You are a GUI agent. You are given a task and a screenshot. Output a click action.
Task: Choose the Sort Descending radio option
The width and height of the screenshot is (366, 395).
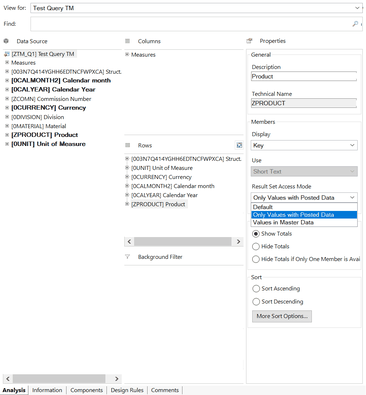click(256, 301)
